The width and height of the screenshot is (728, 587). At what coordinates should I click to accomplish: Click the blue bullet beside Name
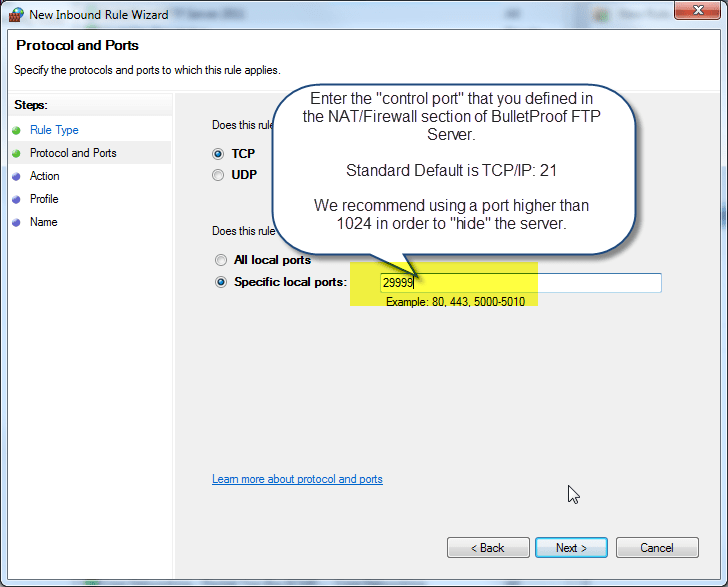tap(16, 222)
